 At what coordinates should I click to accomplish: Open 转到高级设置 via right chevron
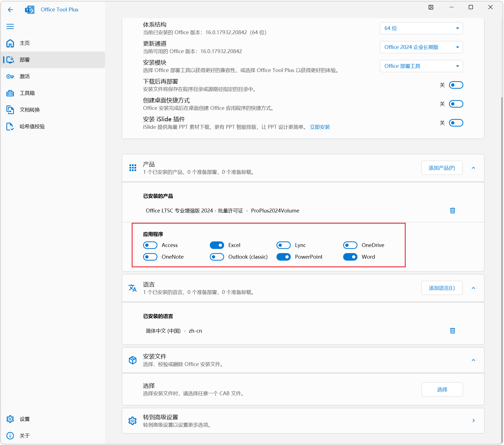pyautogui.click(x=474, y=421)
